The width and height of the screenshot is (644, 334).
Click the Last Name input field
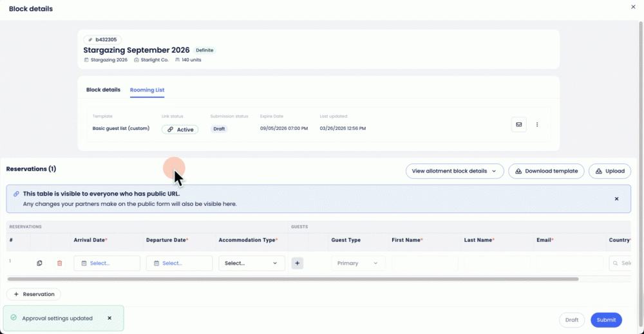(x=497, y=263)
